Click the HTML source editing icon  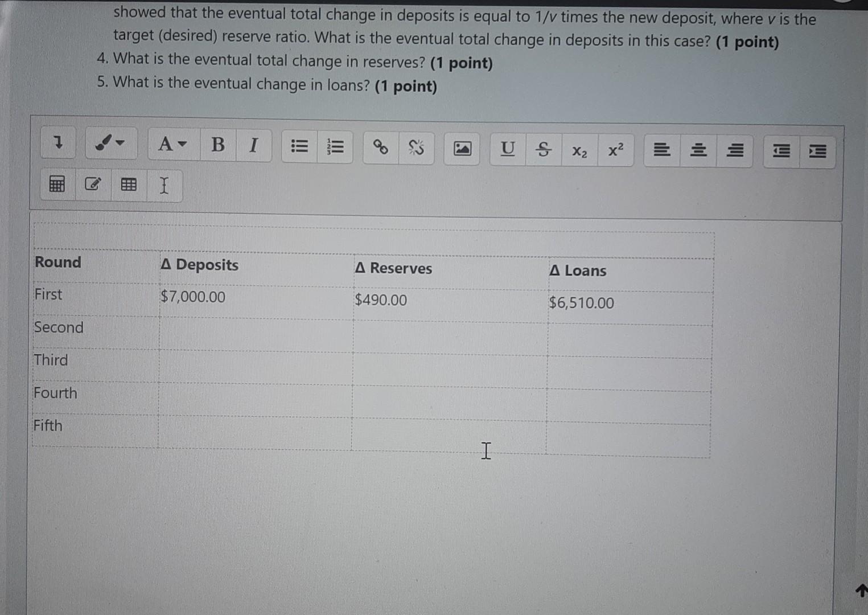93,184
